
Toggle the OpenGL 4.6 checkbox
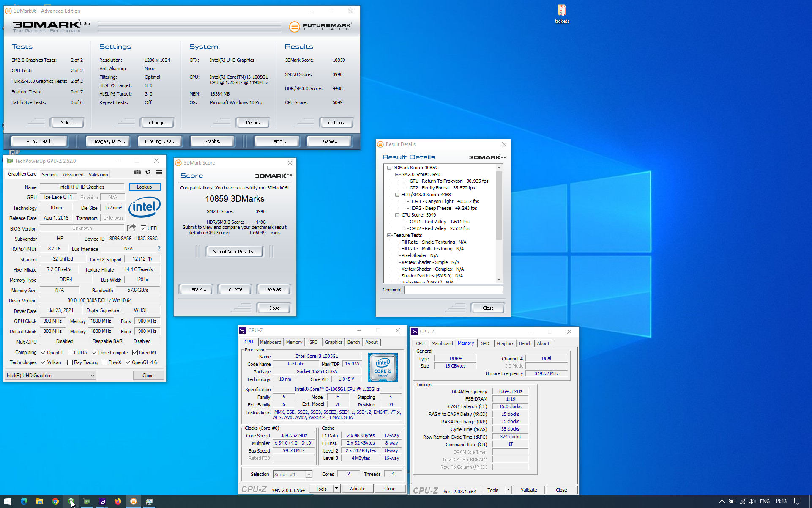(x=128, y=362)
